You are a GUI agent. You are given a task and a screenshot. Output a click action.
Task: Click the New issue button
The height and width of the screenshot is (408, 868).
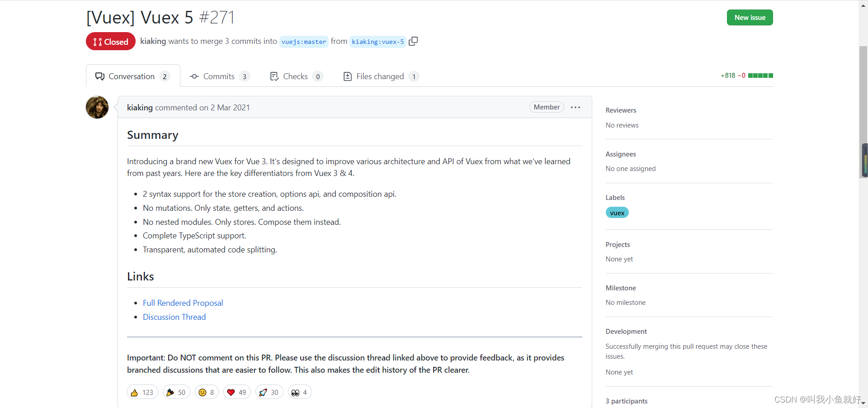750,17
